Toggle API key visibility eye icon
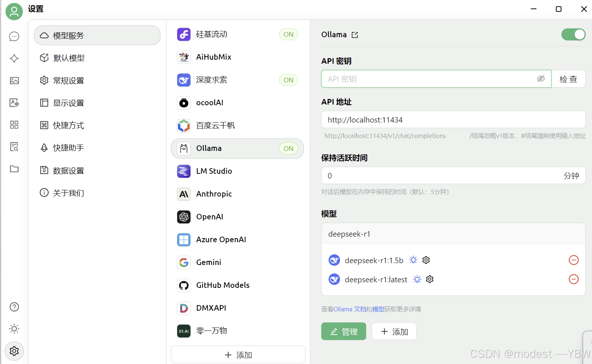This screenshot has height=364, width=592. [x=541, y=79]
